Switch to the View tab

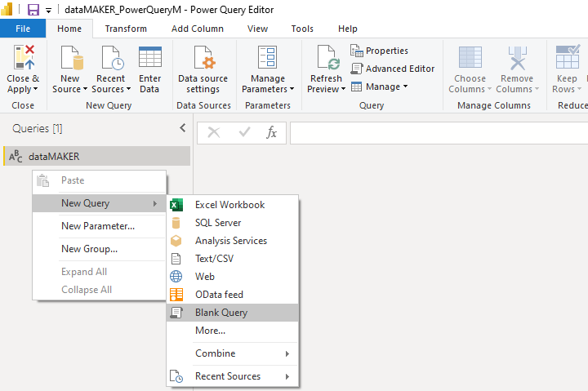click(x=257, y=29)
